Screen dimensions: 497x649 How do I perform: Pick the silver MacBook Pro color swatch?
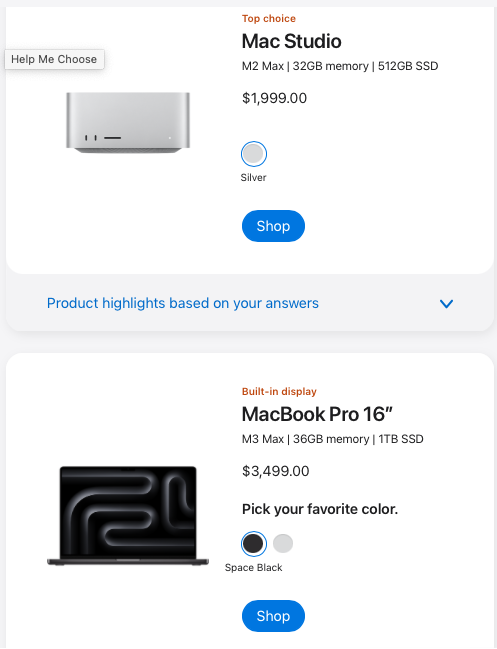coord(283,543)
